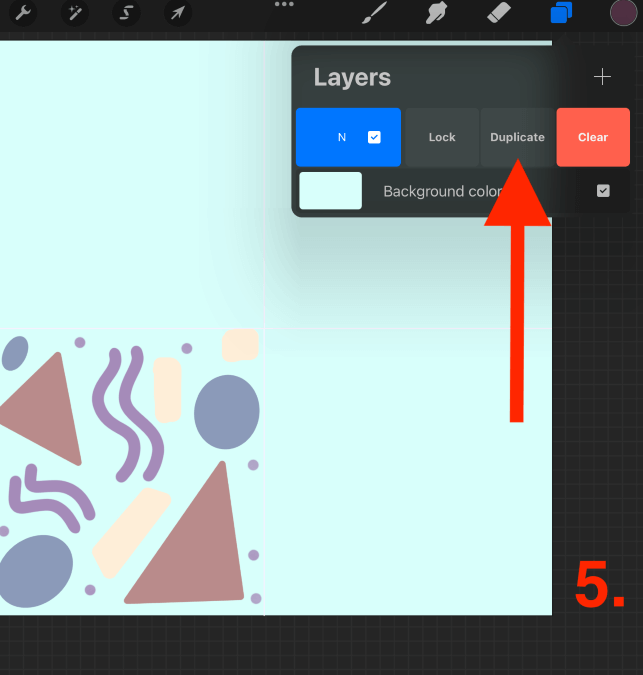643x675 pixels.
Task: Select the Eraser tool
Action: [x=498, y=12]
